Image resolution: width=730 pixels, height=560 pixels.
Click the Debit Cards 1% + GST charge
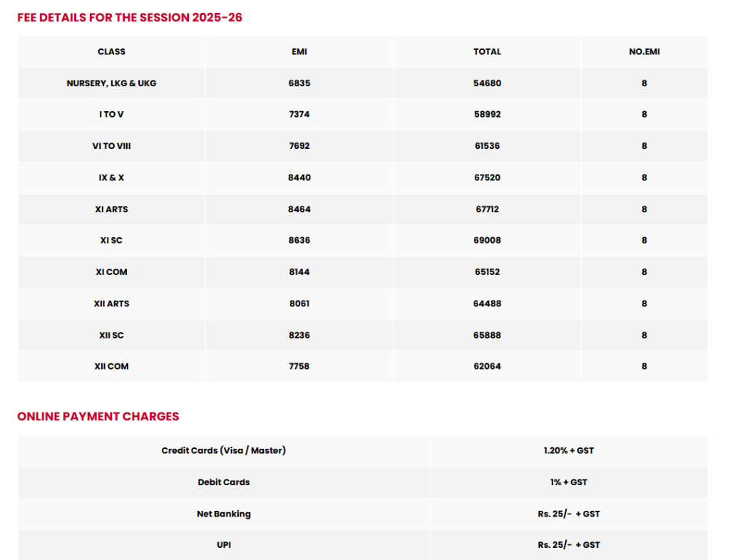pos(568,482)
